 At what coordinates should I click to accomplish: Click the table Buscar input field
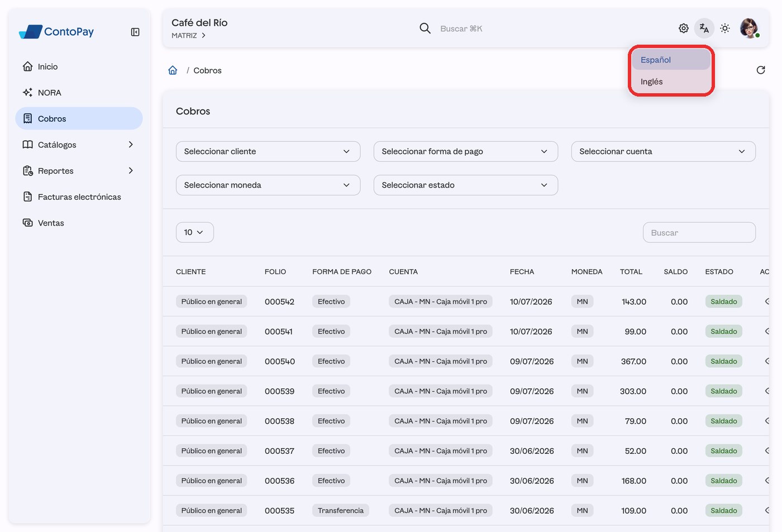pos(699,233)
